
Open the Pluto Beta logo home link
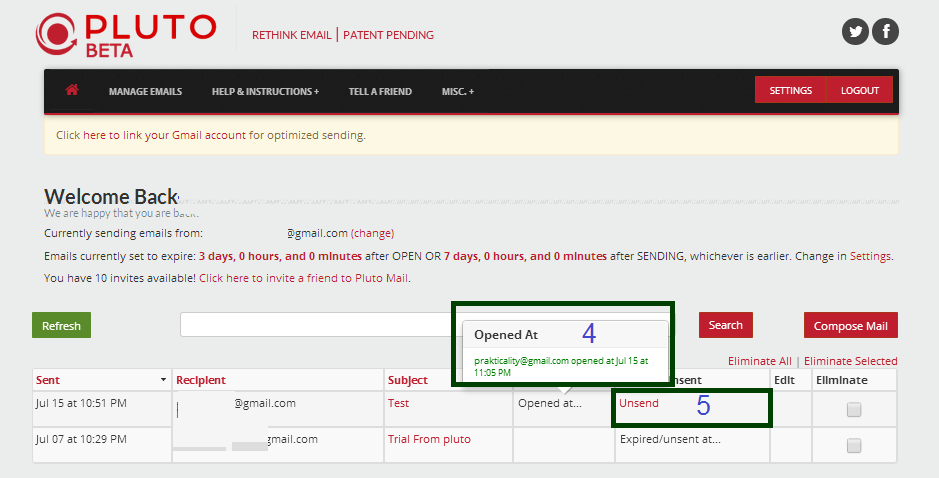pyautogui.click(x=126, y=35)
